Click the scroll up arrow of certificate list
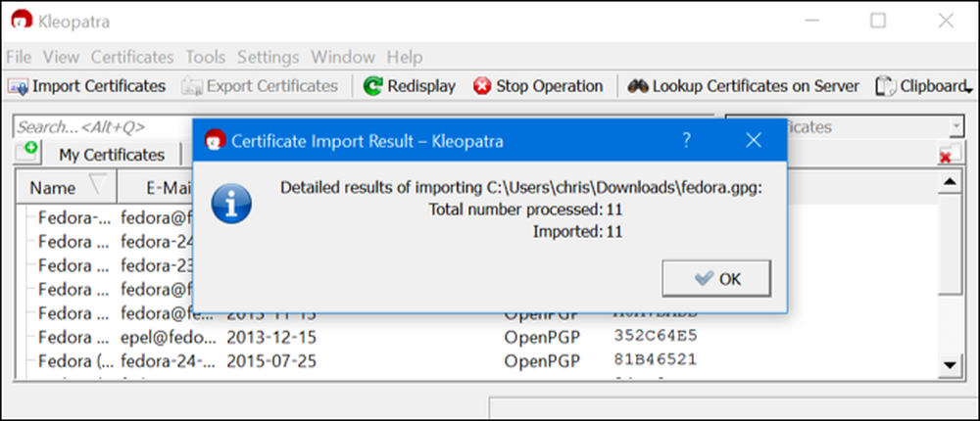 (950, 182)
